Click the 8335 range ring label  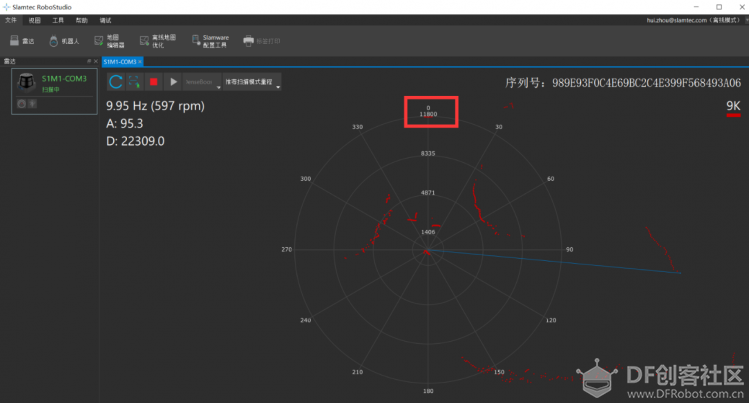pyautogui.click(x=428, y=153)
